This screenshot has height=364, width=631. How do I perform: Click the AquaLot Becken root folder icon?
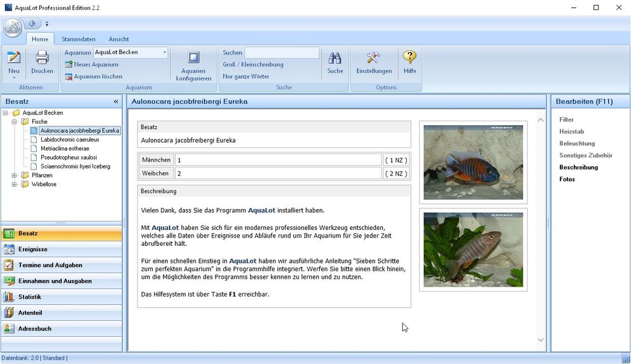[16, 112]
